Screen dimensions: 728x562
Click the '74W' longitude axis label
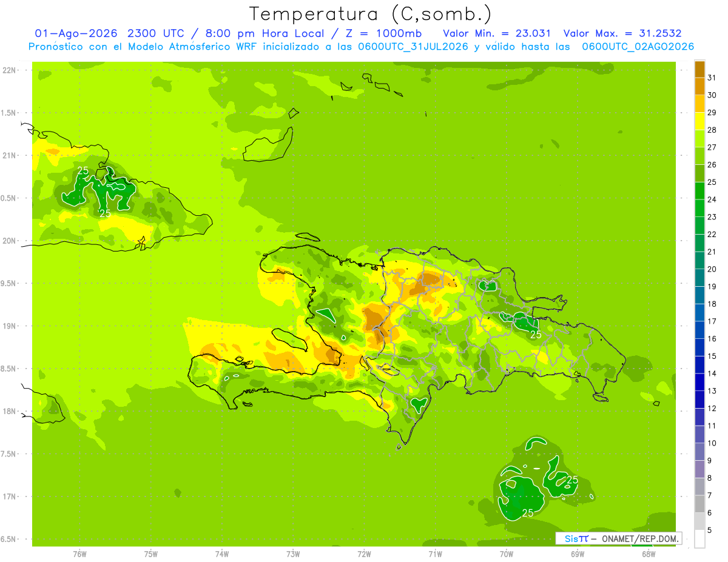[222, 554]
